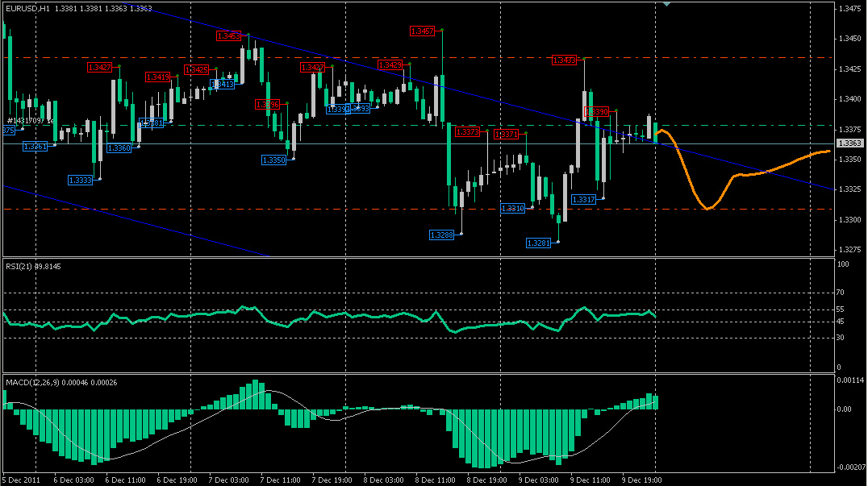This screenshot has width=868, height=486.
Task: Select the blue 1.3281 low label
Action: (539, 243)
